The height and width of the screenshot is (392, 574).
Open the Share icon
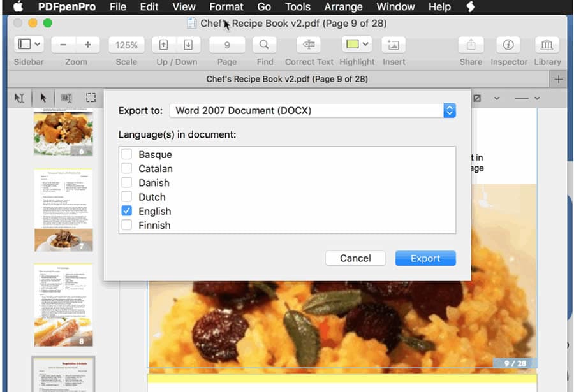pos(471,45)
